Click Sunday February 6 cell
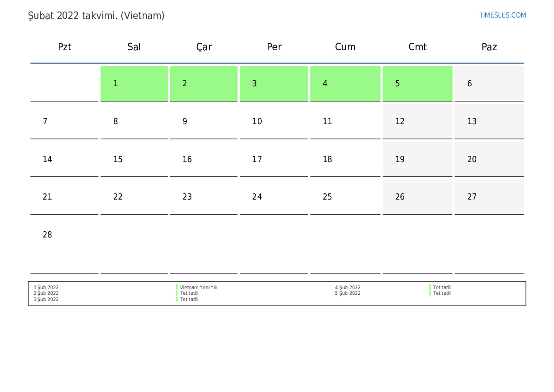554x392 pixels. [x=489, y=83]
